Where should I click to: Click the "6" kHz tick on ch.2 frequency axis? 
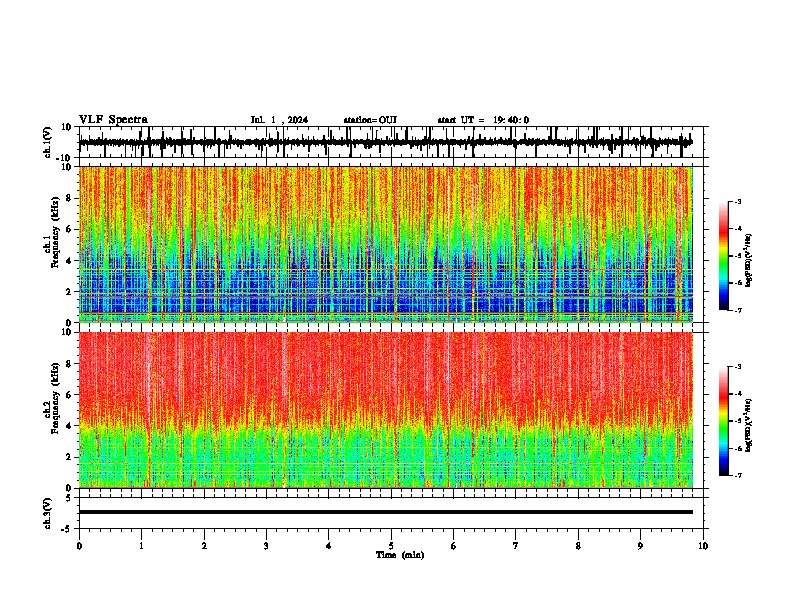click(x=70, y=394)
